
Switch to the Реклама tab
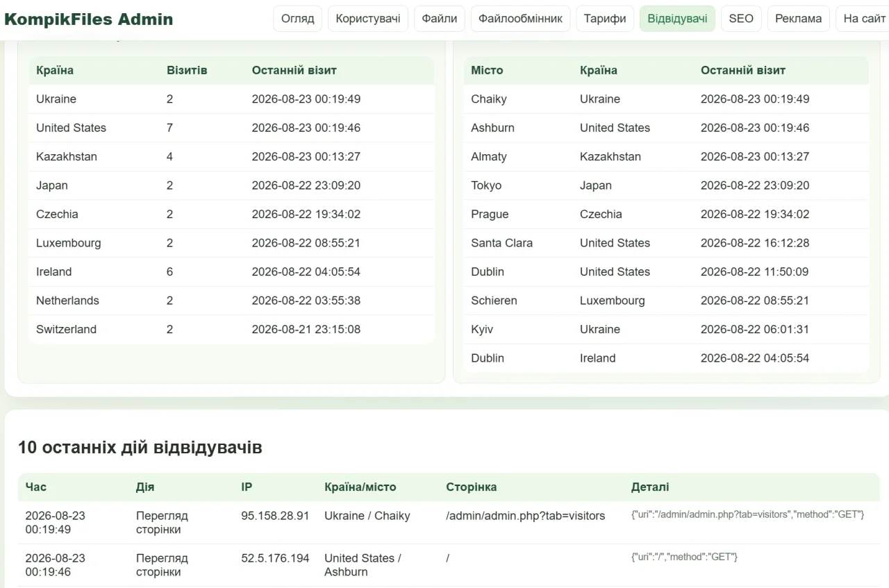click(x=799, y=19)
